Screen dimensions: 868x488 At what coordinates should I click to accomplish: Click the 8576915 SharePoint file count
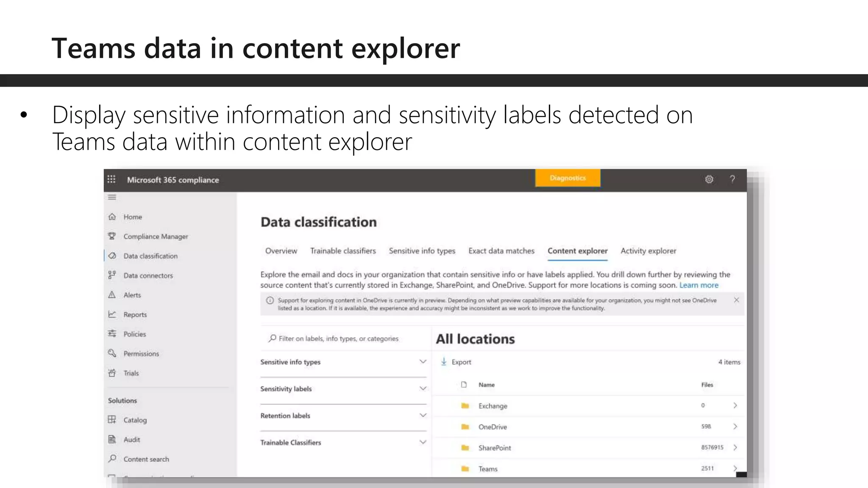(712, 447)
